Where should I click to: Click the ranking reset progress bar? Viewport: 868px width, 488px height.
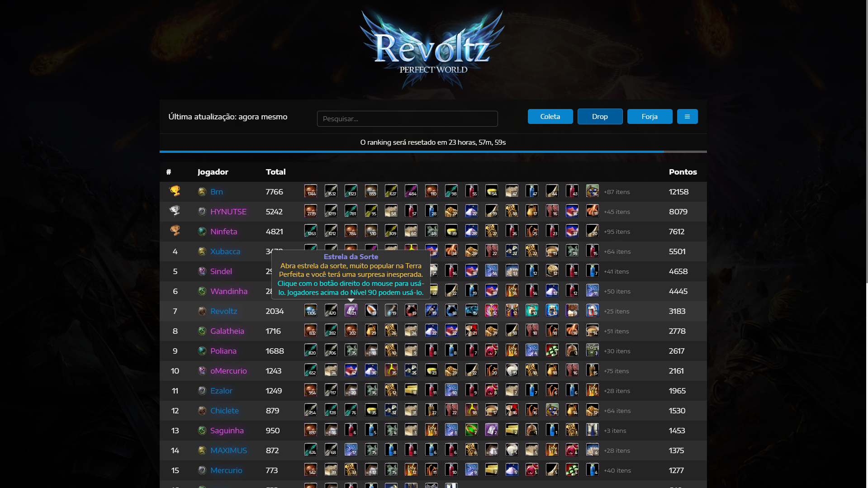[x=433, y=152]
